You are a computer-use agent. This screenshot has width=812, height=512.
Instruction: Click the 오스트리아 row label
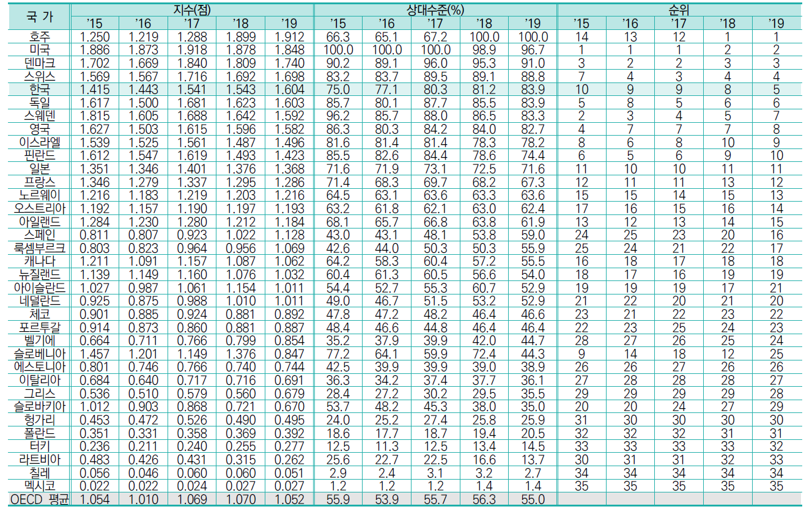[40, 207]
